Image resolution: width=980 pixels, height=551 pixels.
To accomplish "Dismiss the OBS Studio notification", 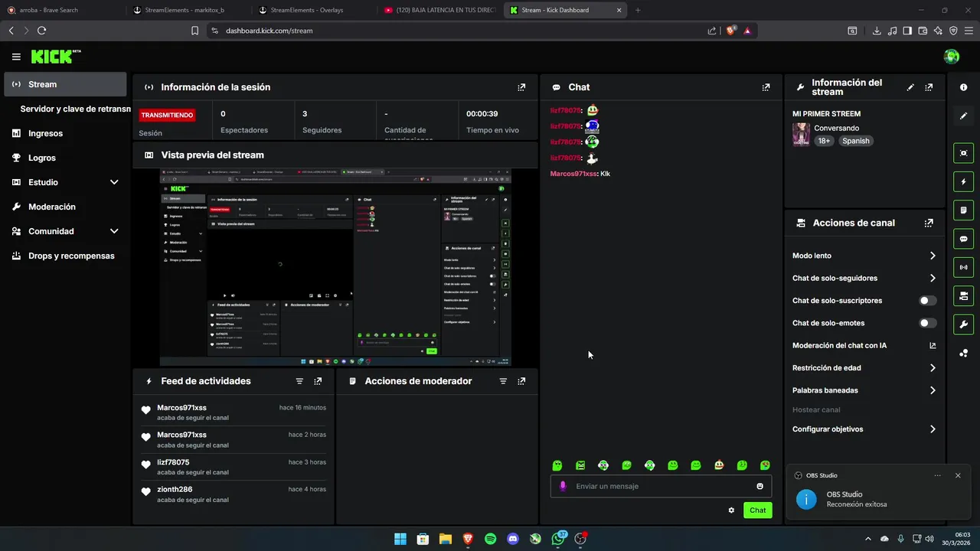I will (958, 475).
